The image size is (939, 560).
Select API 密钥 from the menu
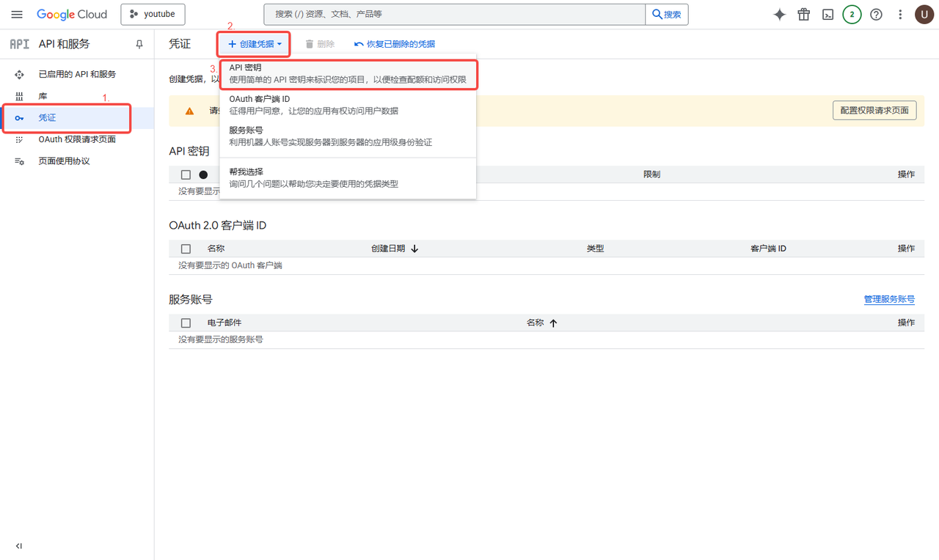[348, 73]
